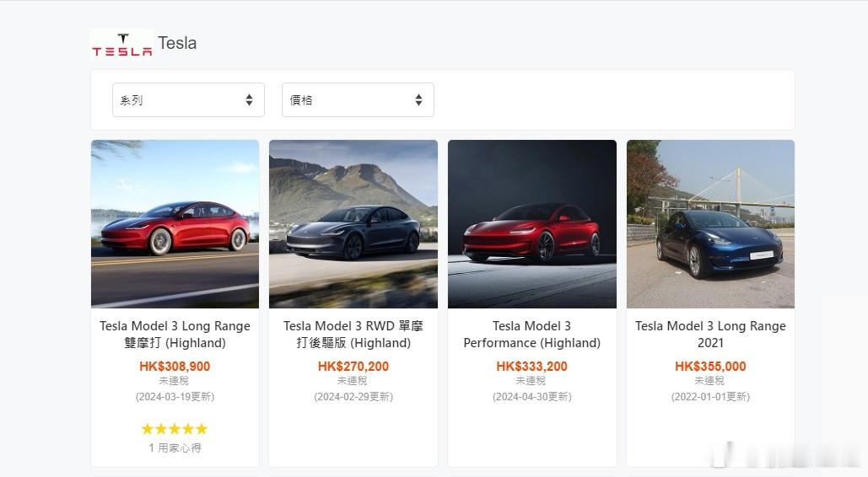
Task: Click the Tesla Model 3 RWD 單摩打後驅版 title
Action: click(353, 334)
